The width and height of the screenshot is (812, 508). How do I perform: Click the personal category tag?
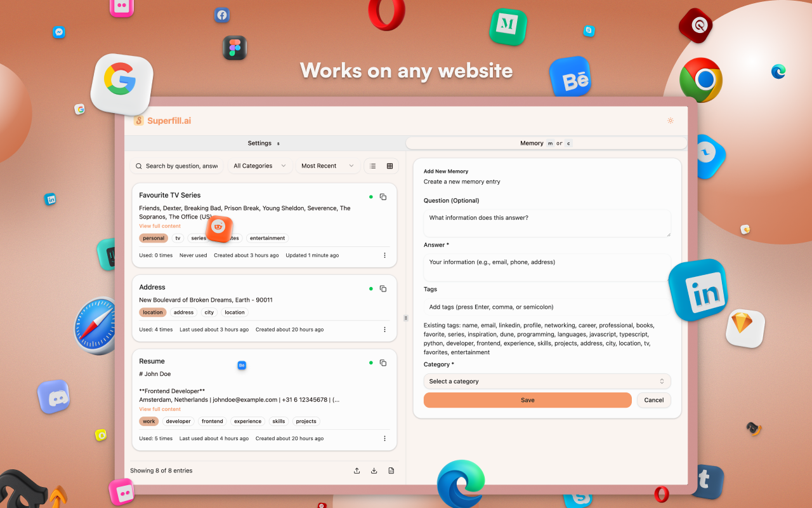tap(154, 238)
